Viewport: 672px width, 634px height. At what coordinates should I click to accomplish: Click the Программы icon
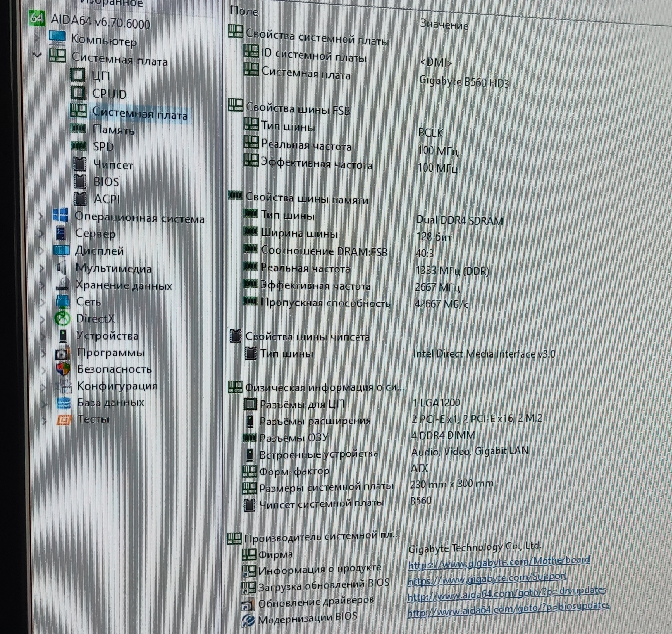click(x=63, y=353)
